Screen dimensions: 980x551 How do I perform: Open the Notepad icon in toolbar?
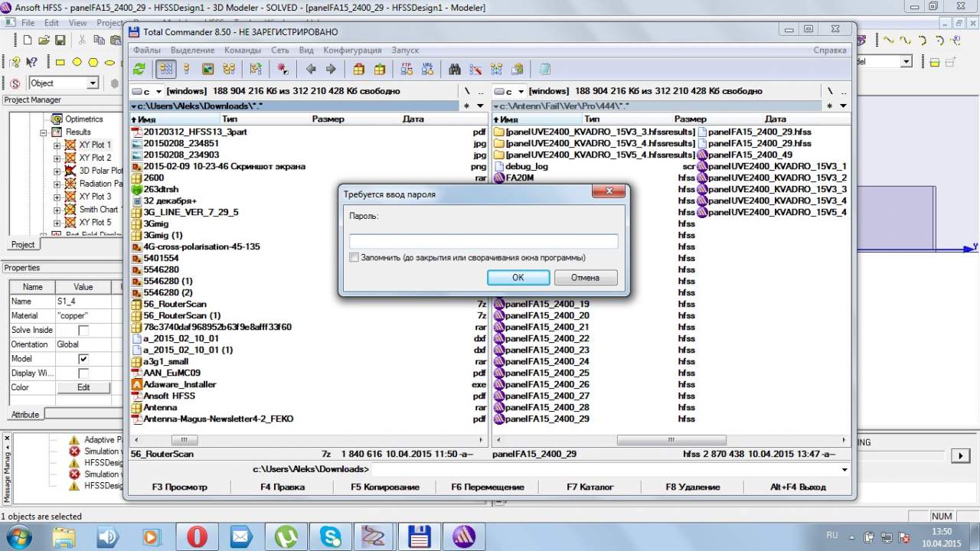point(544,69)
